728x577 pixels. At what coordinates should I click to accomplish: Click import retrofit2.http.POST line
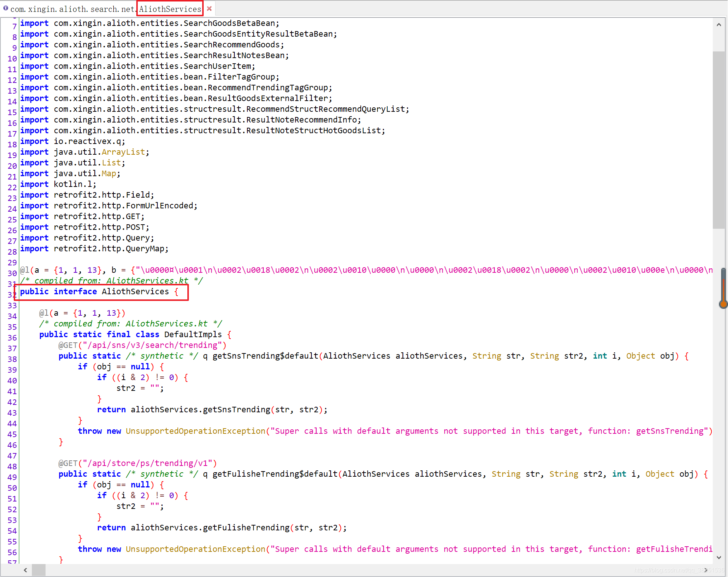coord(85,227)
